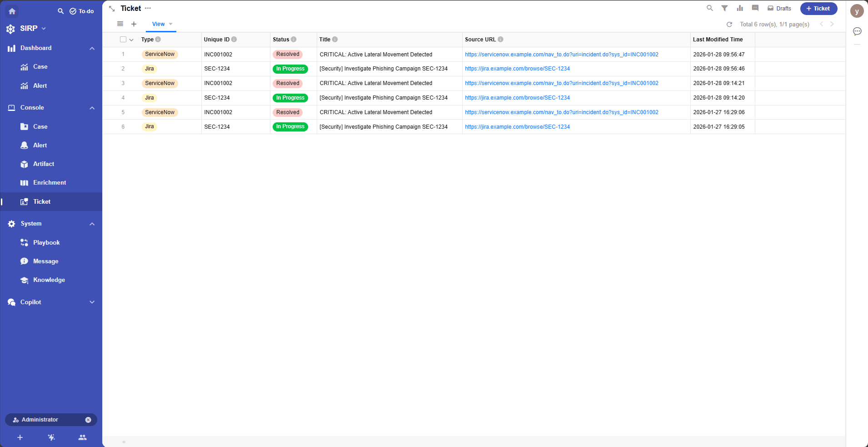868x447 pixels.
Task: Click the refresh icon beside row count
Action: click(x=729, y=25)
